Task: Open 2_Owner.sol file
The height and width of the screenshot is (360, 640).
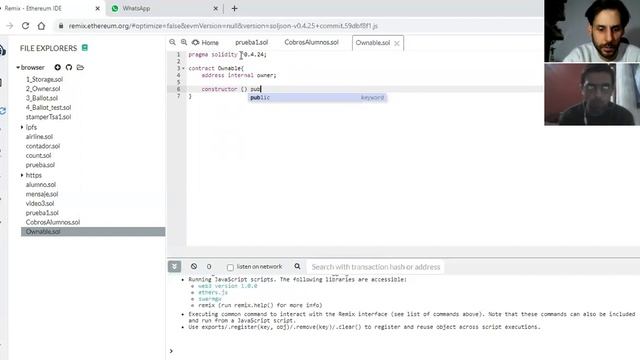Action: click(43, 89)
